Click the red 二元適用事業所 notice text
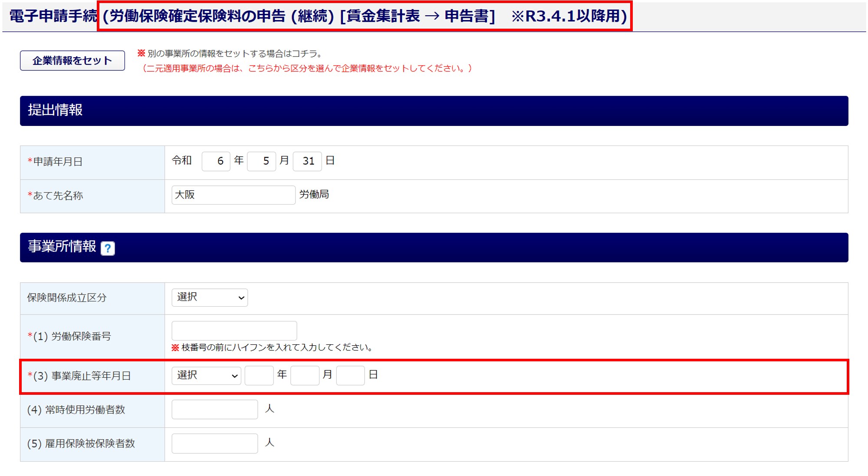 tap(306, 68)
